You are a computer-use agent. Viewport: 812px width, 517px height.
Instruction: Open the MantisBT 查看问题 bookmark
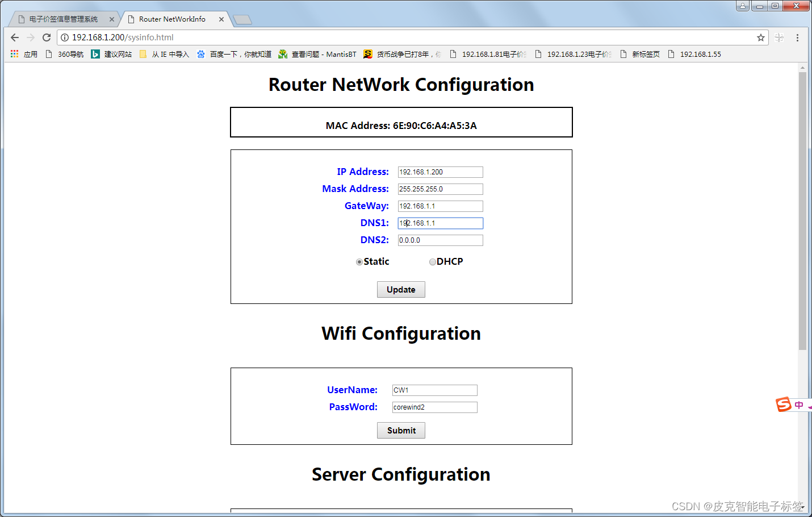pyautogui.click(x=317, y=54)
